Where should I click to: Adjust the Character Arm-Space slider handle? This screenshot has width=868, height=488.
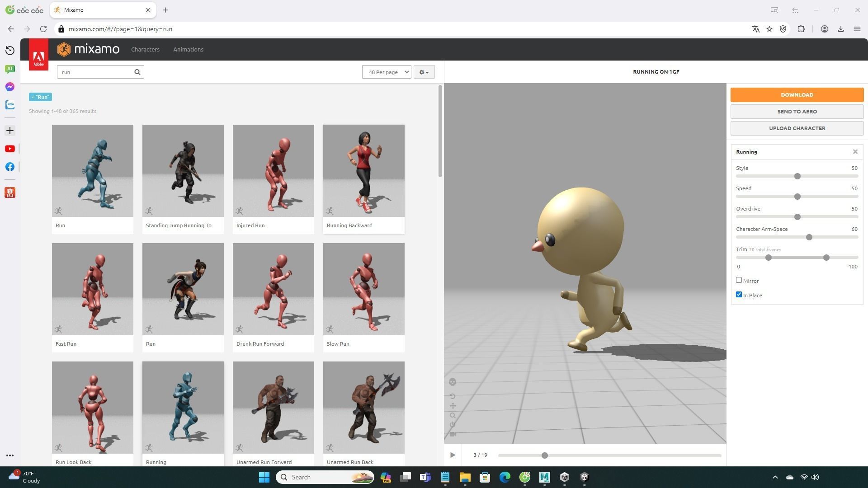(x=809, y=237)
